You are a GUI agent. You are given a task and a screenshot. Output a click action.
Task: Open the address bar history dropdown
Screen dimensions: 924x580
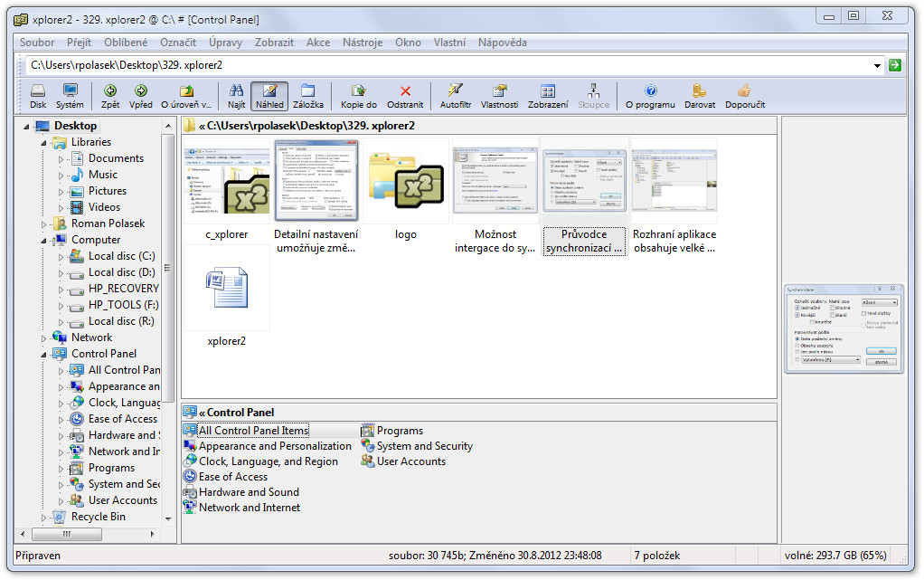877,65
